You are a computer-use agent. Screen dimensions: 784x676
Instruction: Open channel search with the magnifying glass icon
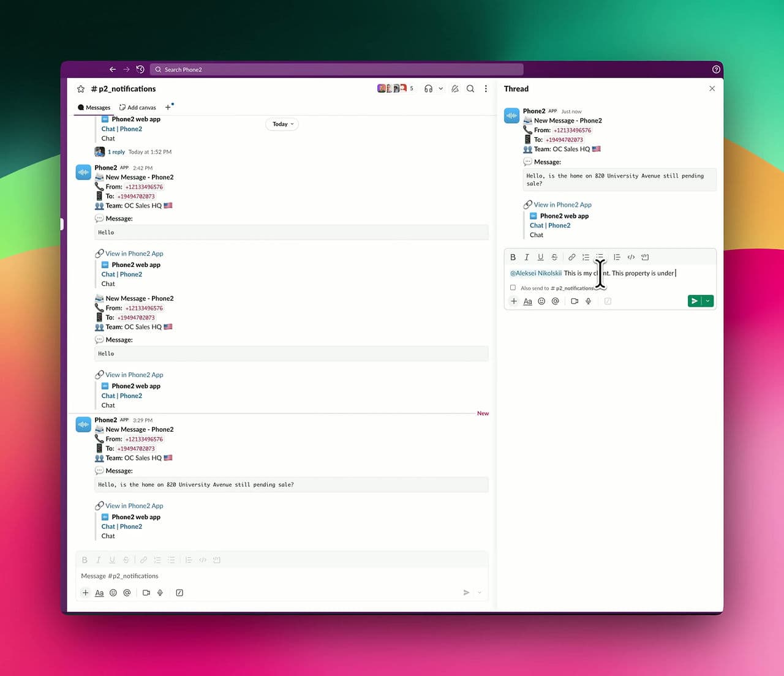coord(470,89)
